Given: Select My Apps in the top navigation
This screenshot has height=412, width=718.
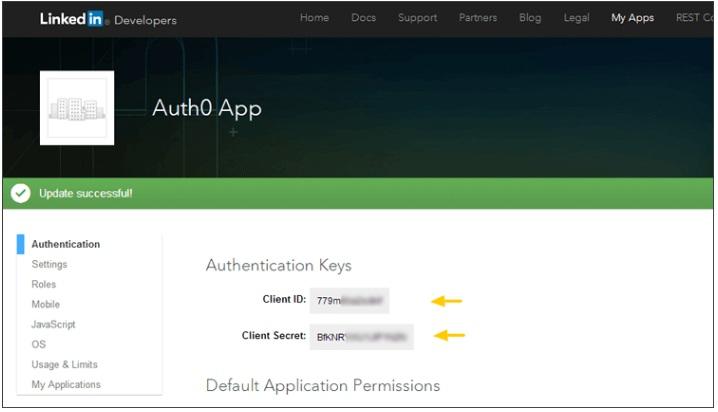Looking at the screenshot, I should click(x=632, y=18).
